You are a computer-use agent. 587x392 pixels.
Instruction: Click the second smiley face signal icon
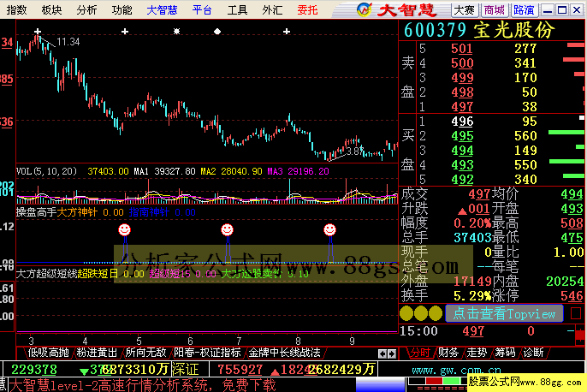pos(227,229)
